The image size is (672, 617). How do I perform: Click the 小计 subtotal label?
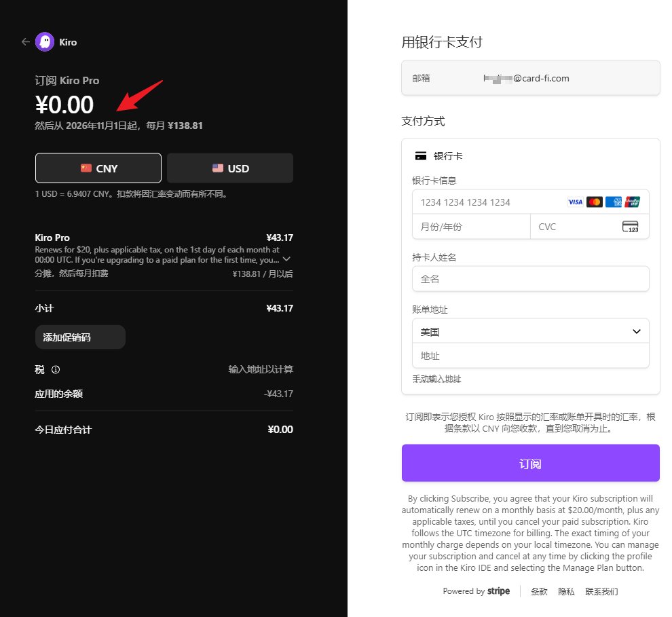[x=44, y=308]
